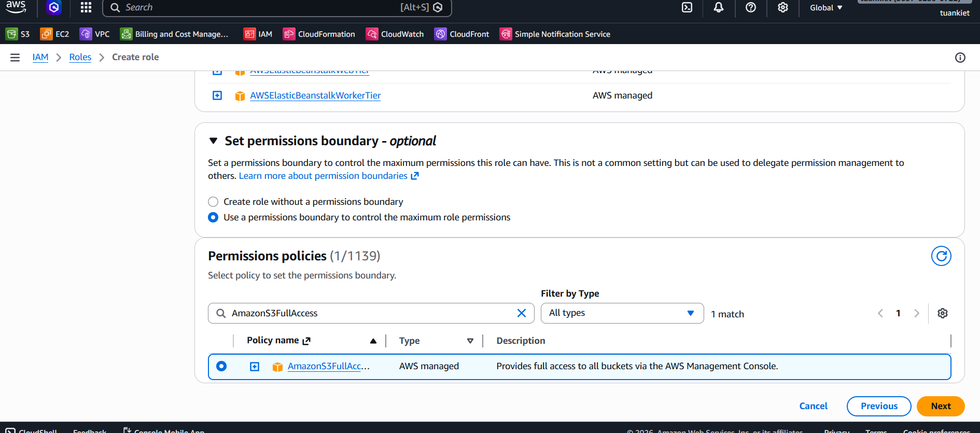
Task: Open the CloudWatch shortcut in favorites bar
Action: [395, 34]
